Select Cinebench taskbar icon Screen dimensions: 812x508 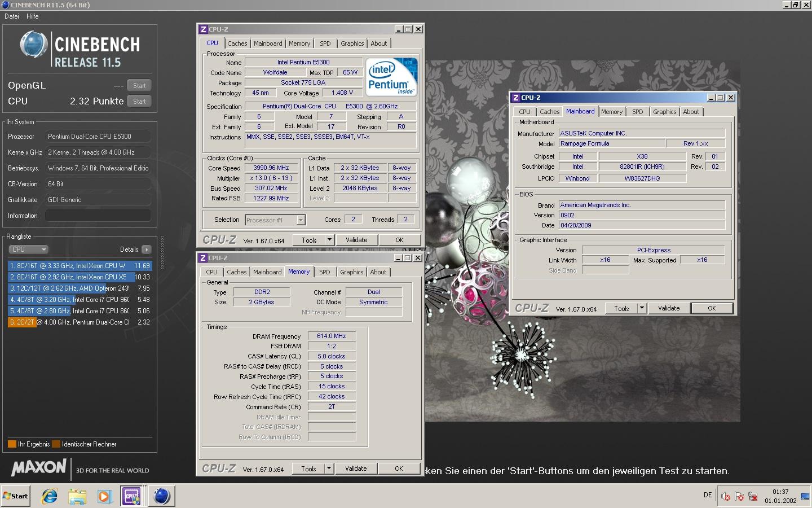(x=162, y=496)
